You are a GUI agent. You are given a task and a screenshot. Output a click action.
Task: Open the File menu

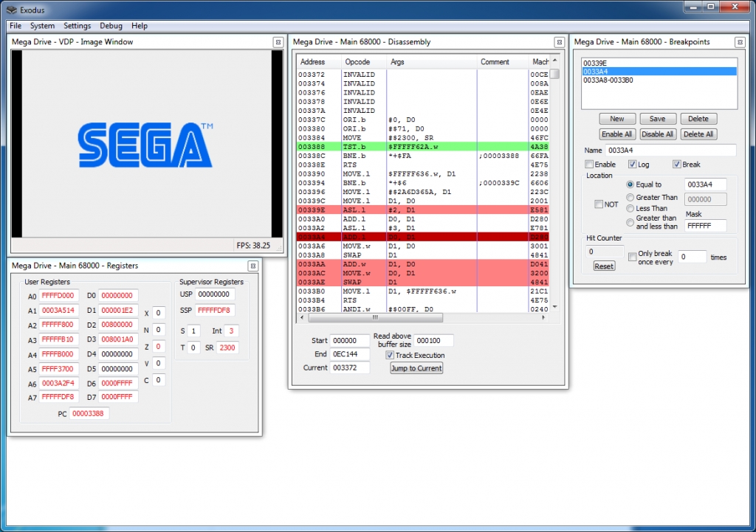pyautogui.click(x=16, y=26)
